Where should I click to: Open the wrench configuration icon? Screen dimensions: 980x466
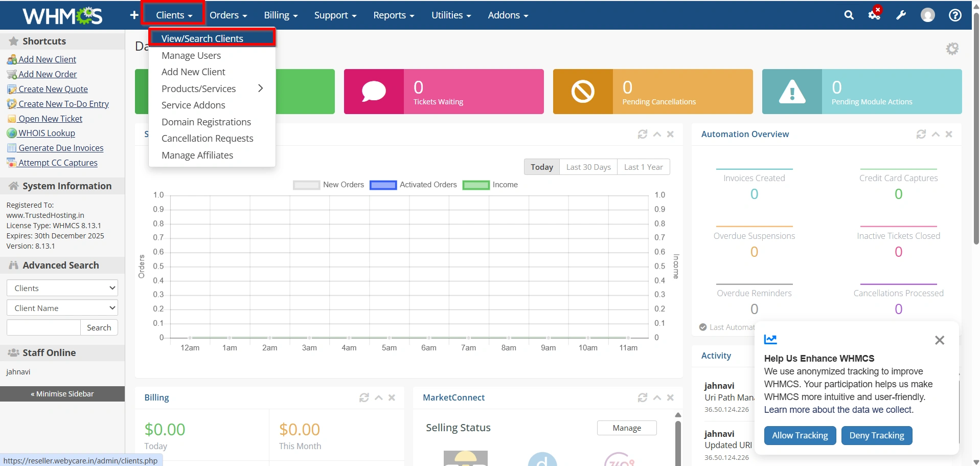coord(901,15)
